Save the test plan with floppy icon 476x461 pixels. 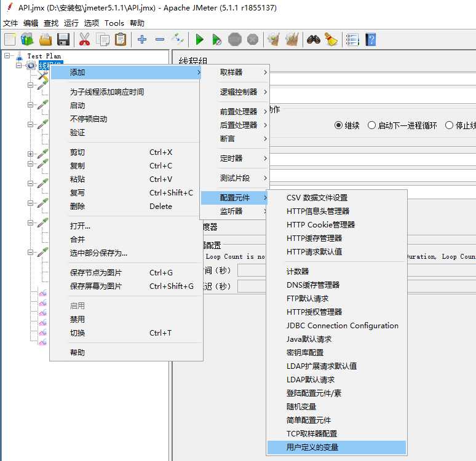(63, 40)
